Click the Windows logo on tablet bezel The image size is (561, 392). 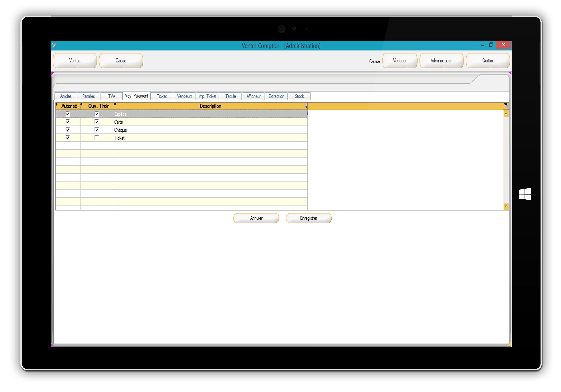(x=525, y=194)
